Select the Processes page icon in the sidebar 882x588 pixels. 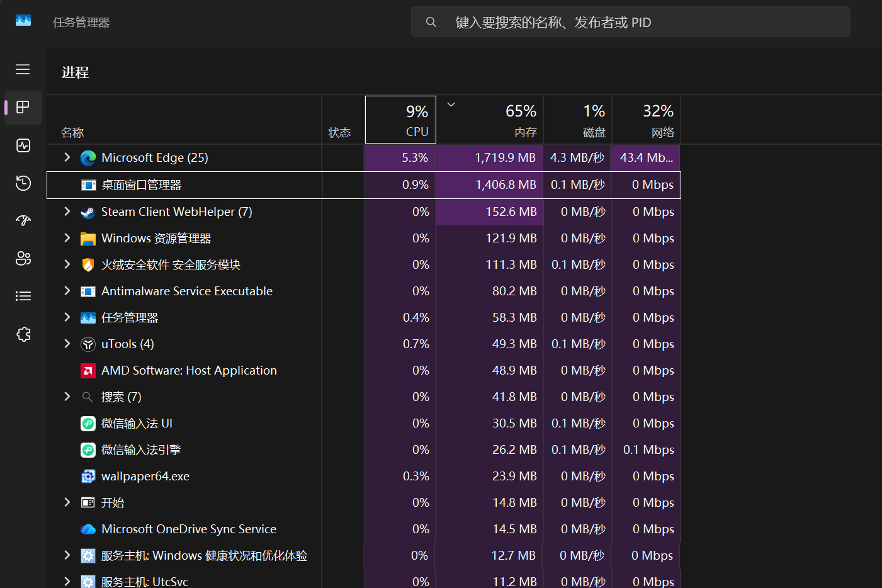23,108
